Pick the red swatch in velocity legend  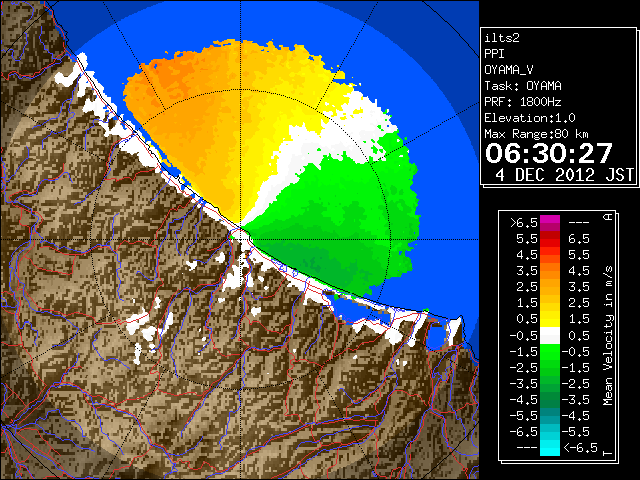(x=550, y=239)
